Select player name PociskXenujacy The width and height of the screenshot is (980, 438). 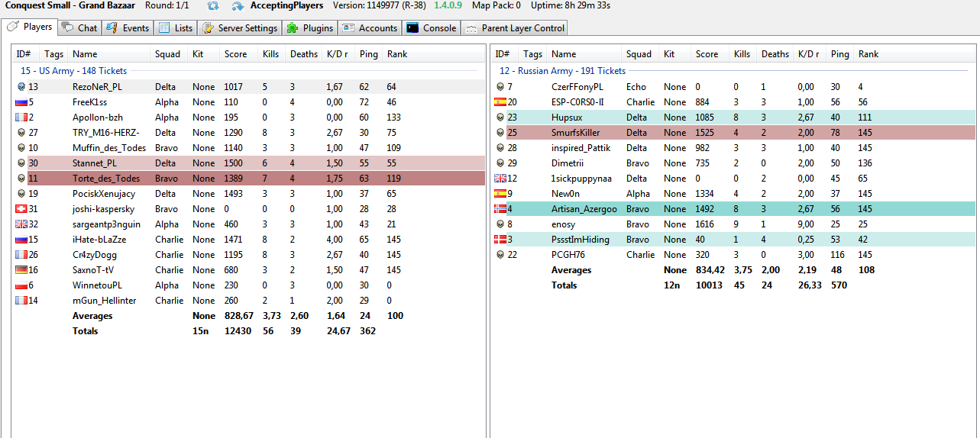point(104,194)
